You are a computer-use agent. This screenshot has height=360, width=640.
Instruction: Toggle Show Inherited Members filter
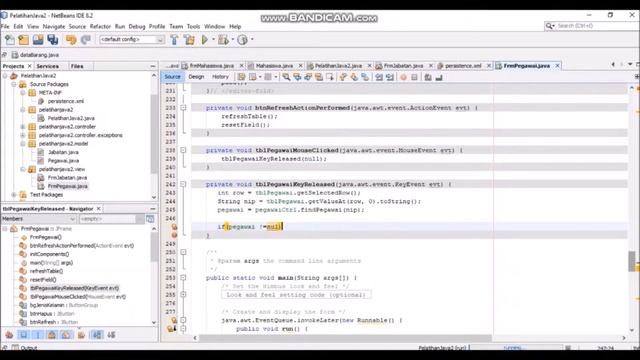click(9, 335)
